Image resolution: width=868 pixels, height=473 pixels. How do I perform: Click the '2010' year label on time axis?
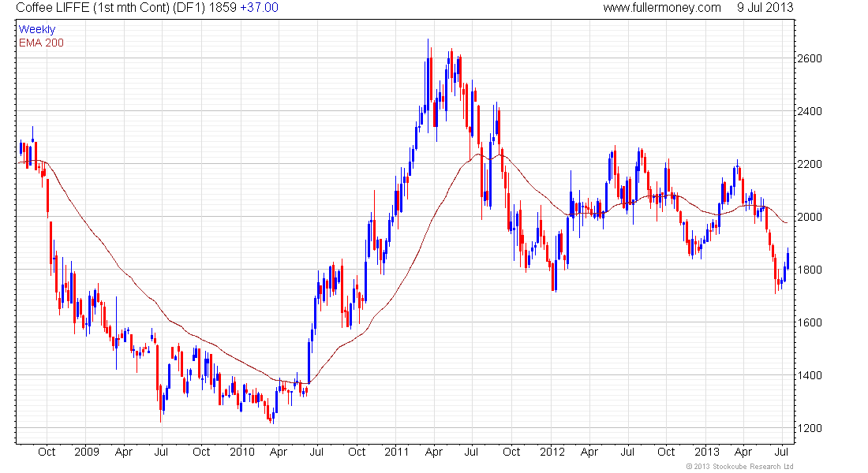(242, 452)
